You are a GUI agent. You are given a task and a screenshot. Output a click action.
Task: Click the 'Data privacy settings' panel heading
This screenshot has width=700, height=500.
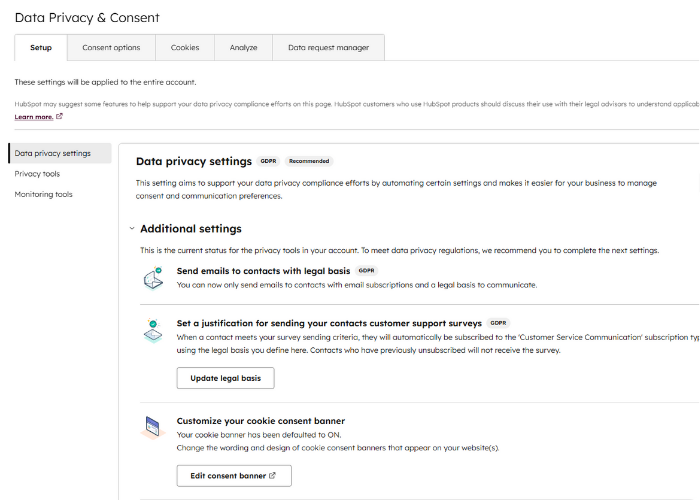(x=194, y=161)
